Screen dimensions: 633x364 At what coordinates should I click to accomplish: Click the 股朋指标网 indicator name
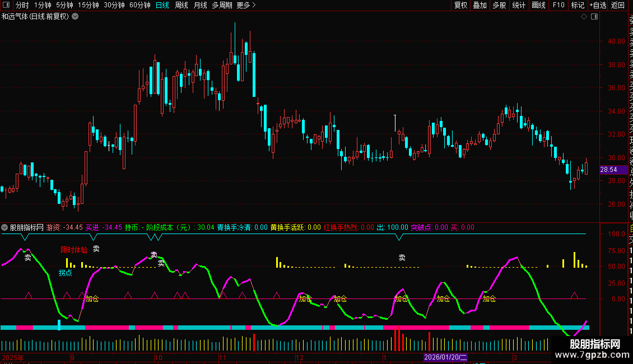pos(27,227)
